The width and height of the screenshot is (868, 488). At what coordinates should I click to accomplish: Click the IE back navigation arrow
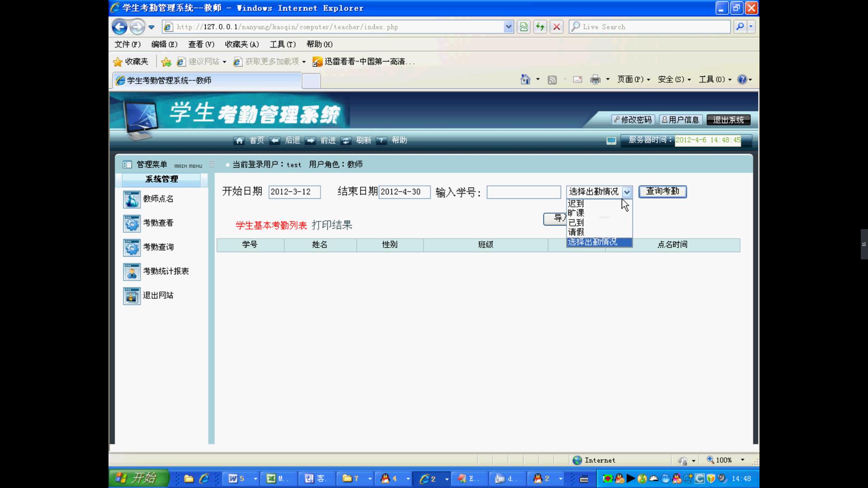point(120,27)
